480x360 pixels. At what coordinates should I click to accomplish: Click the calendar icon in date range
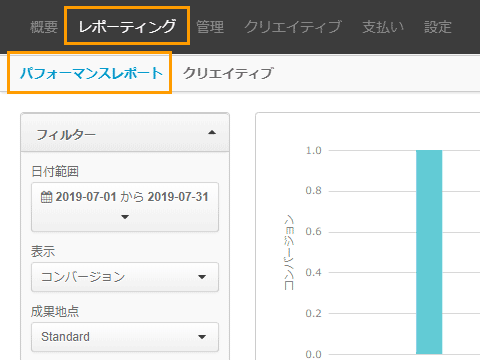click(x=46, y=197)
